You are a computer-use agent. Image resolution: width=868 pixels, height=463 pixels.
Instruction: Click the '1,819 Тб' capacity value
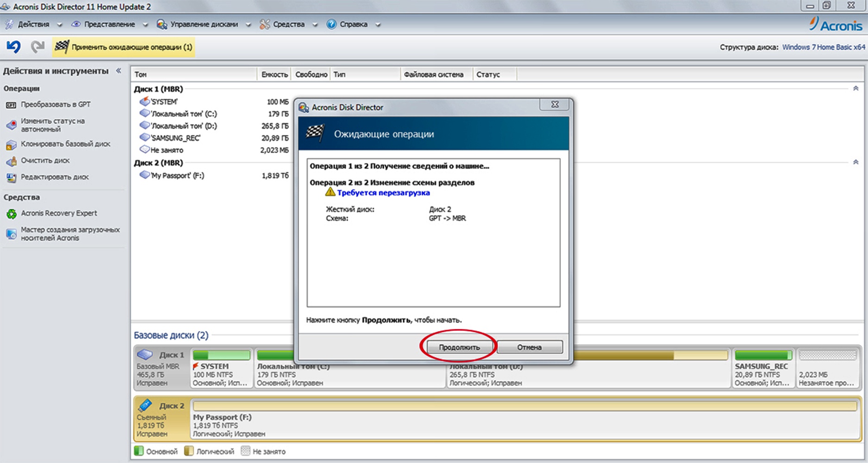(275, 175)
